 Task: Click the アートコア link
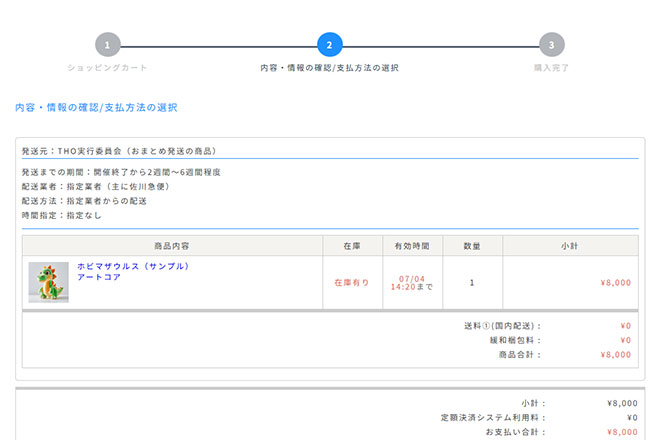tap(99, 278)
